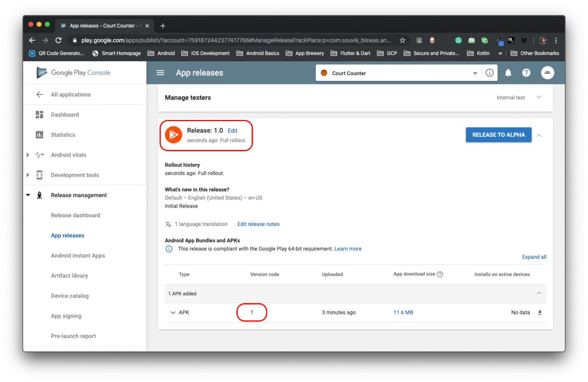Bookmark this page with the star icon

coord(402,40)
